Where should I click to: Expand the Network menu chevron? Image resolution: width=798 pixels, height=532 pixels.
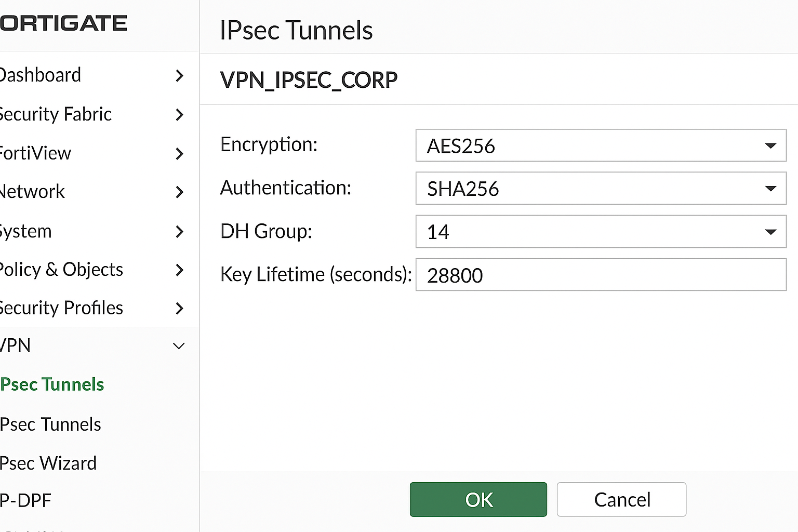coord(179,192)
